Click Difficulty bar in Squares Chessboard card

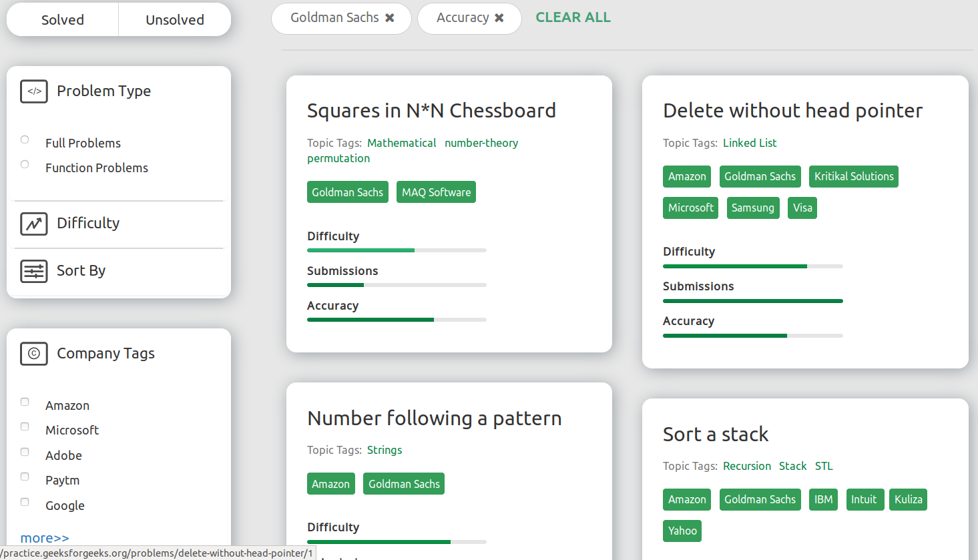coord(397,250)
